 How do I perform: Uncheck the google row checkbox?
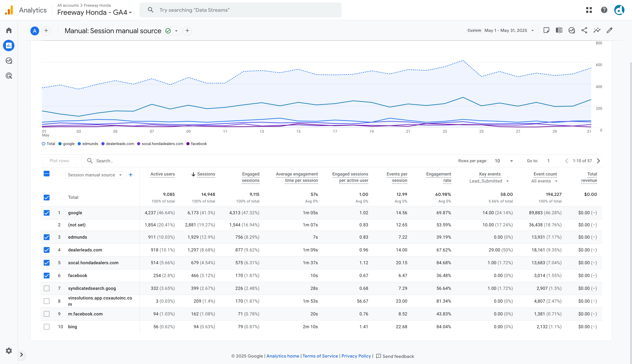pyautogui.click(x=47, y=213)
